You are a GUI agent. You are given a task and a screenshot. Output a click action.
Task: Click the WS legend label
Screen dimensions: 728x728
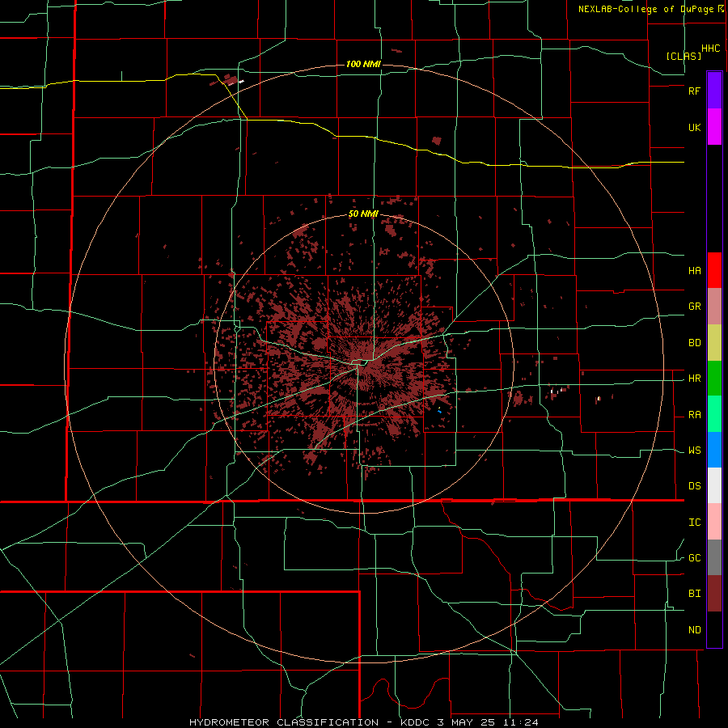(694, 451)
